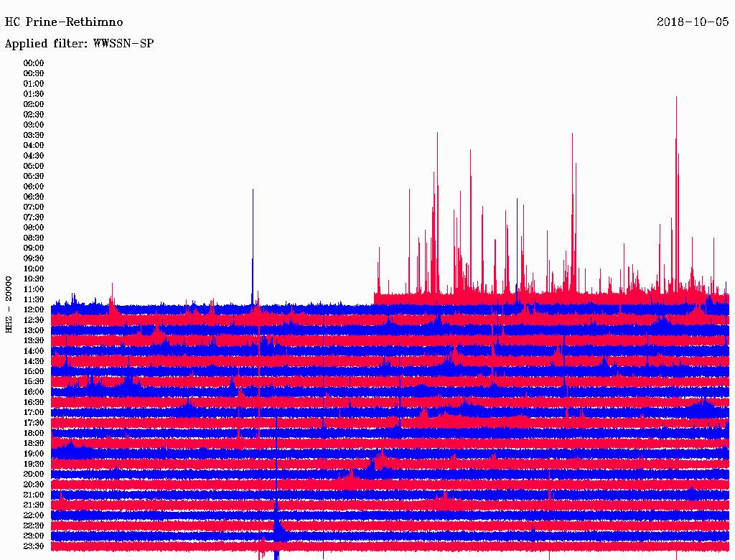Pick the 09:00 time label

click(x=34, y=248)
